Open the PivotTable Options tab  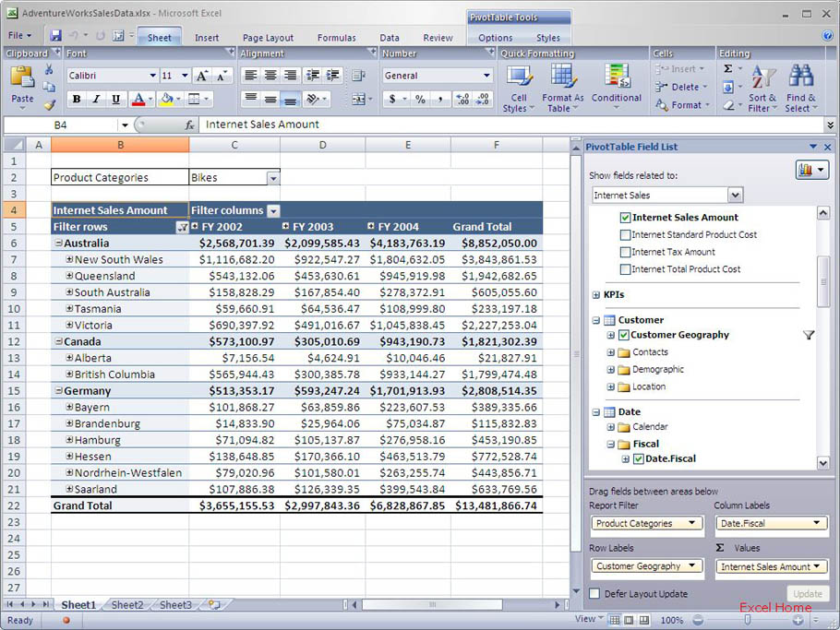coord(495,38)
